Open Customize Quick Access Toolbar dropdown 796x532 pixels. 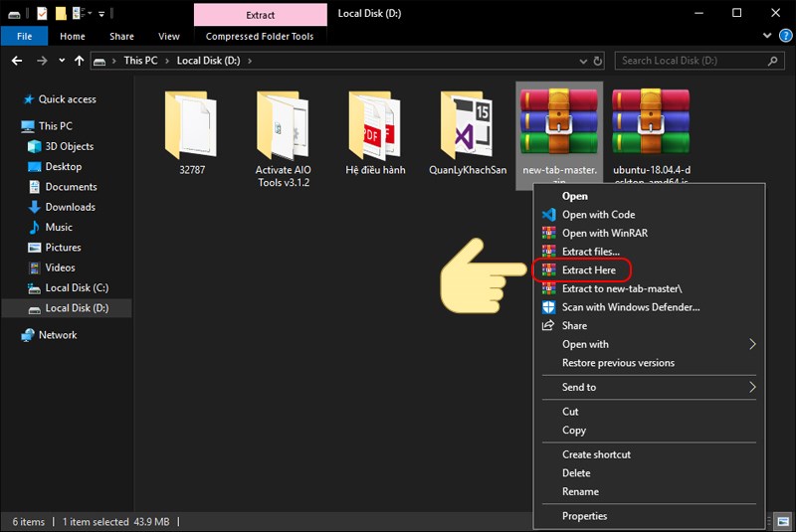[x=101, y=14]
